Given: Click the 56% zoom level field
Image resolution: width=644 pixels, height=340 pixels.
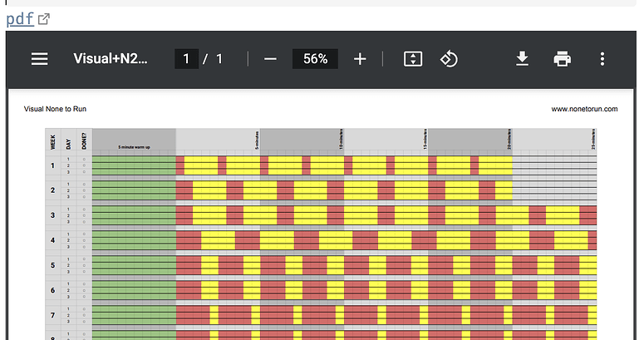Looking at the screenshot, I should [315, 59].
